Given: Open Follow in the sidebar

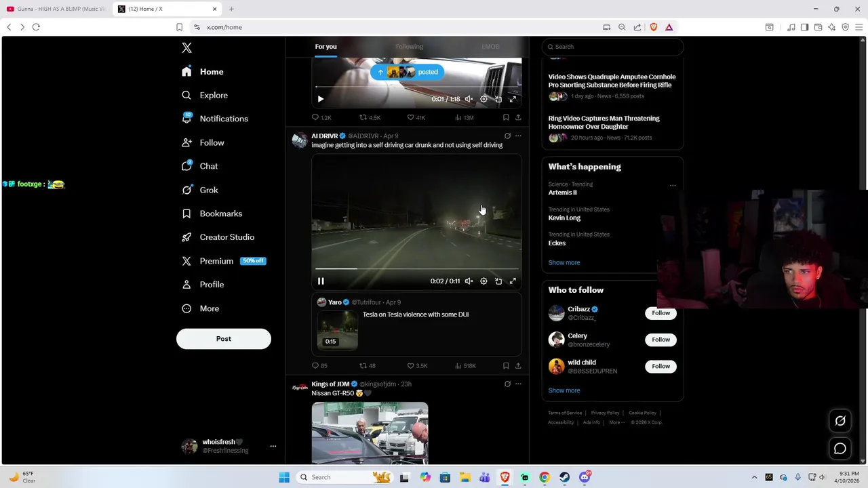Looking at the screenshot, I should (203, 142).
